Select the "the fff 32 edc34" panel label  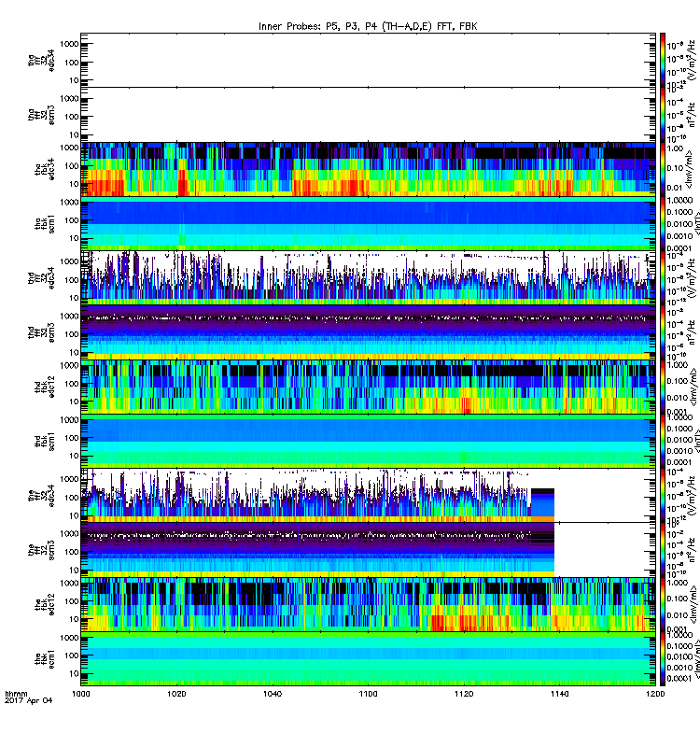tap(41, 496)
